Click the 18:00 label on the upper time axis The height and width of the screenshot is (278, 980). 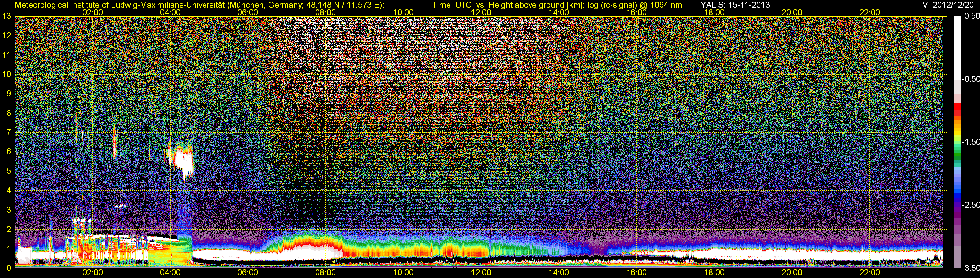pos(714,12)
